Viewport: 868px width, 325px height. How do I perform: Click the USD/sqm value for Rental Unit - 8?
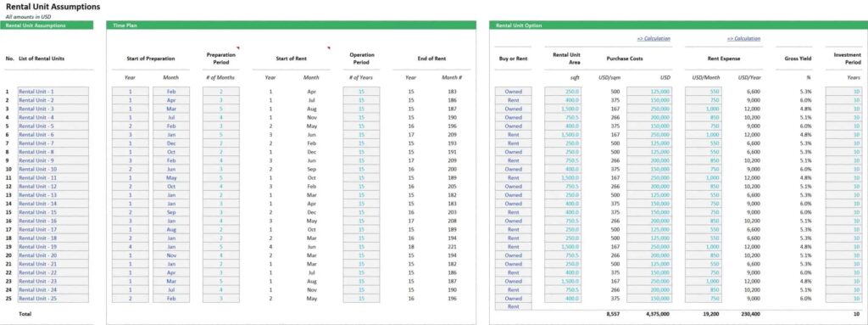[x=615, y=152]
